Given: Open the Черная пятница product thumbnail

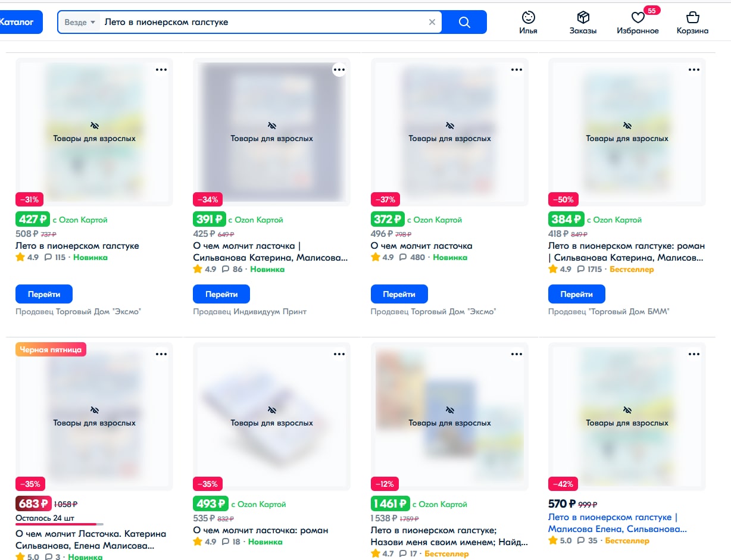Looking at the screenshot, I should pyautogui.click(x=94, y=417).
